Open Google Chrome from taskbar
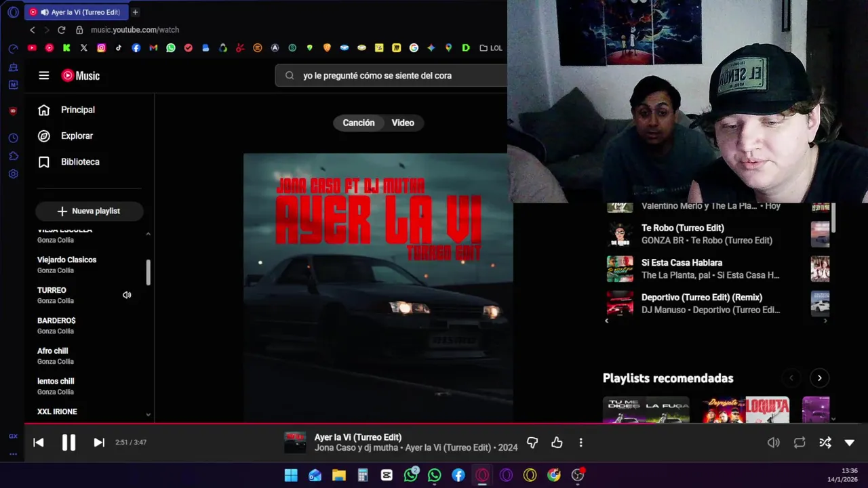Image resolution: width=868 pixels, height=488 pixels. coord(554,475)
